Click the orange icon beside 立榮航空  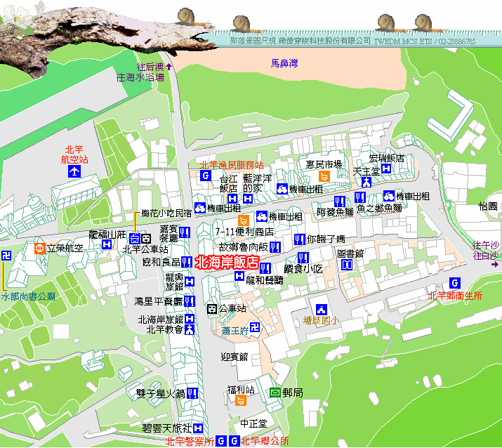40,249
